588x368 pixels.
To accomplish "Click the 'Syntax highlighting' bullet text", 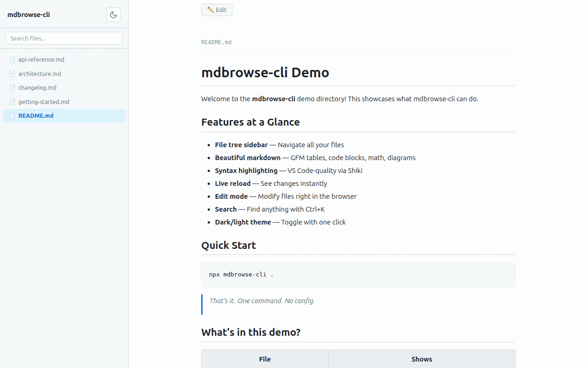I will pyautogui.click(x=246, y=170).
